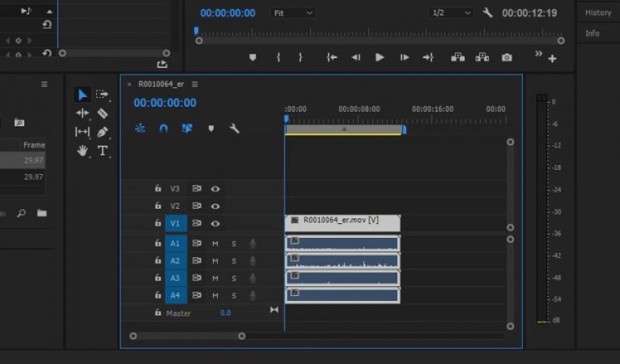620x364 pixels.
Task: Toggle Snap magnet in timeline
Action: 163,128
